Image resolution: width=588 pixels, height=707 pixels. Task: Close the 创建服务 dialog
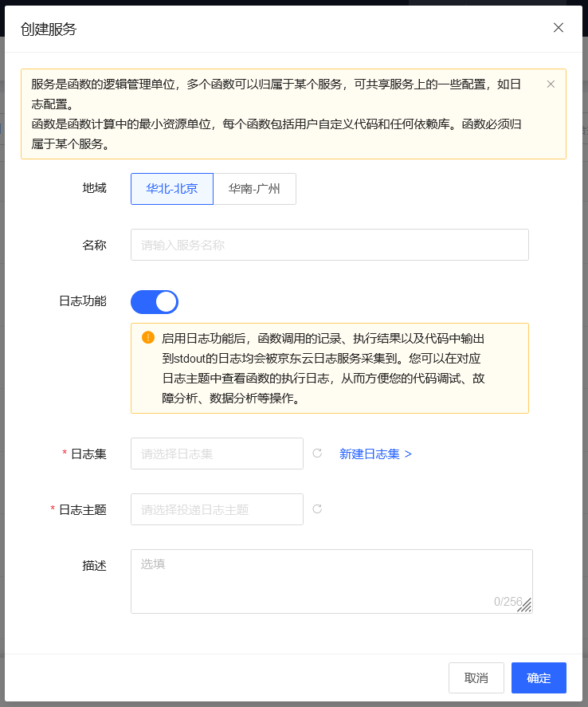point(559,28)
